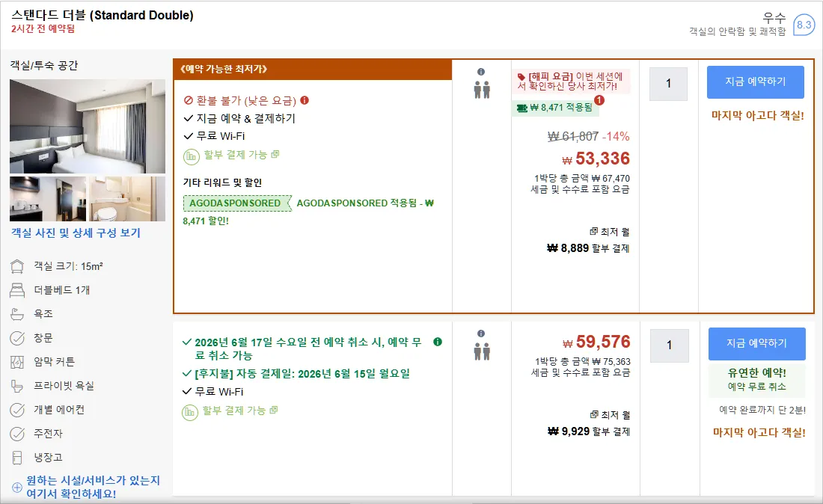The width and height of the screenshot is (823, 504).
Task: Click the 8.3 rating score badge
Action: [x=804, y=25]
